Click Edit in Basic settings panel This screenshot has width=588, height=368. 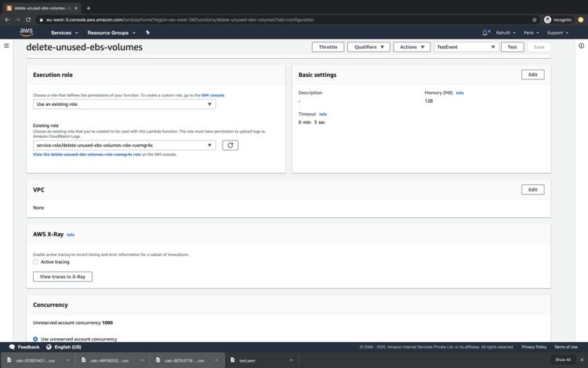click(532, 75)
